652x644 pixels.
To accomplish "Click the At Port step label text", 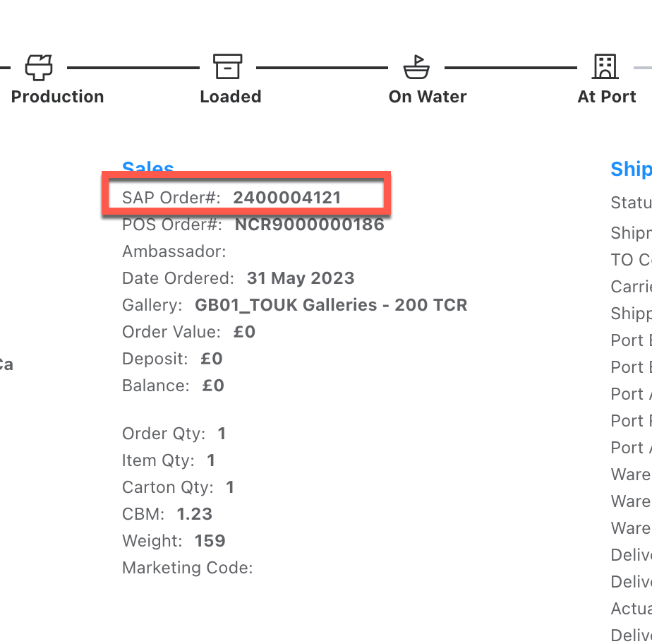I will pos(607,97).
